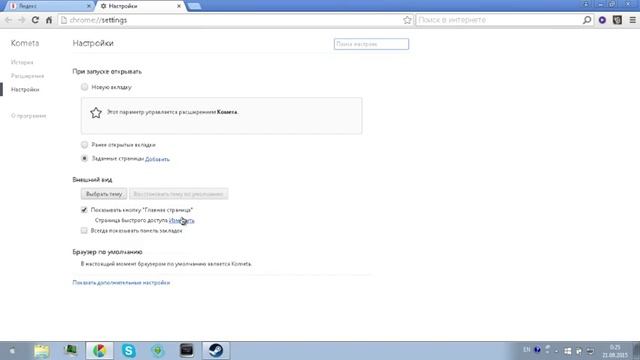This screenshot has width=640, height=360.
Task: Open green shield app in taskbar
Action: (x=158, y=351)
